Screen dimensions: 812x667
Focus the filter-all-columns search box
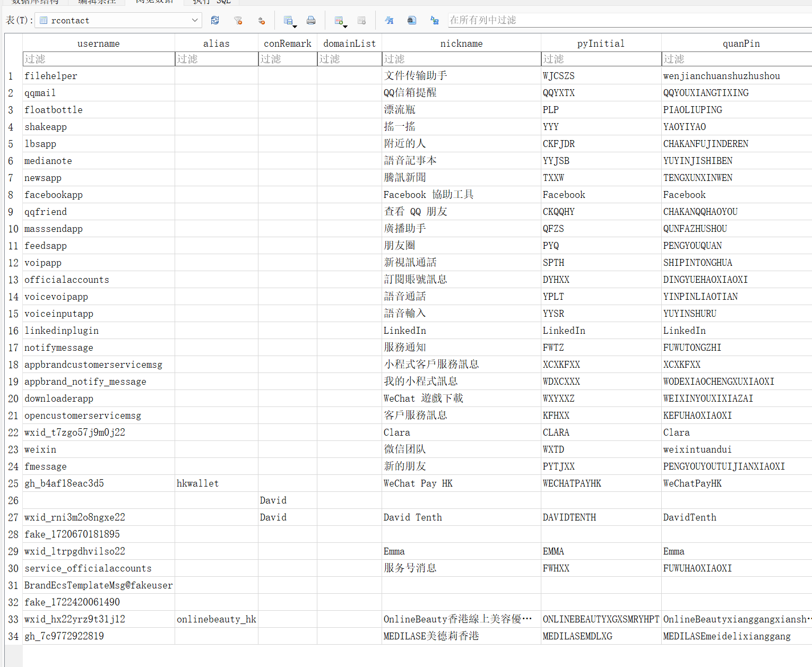tap(630, 20)
